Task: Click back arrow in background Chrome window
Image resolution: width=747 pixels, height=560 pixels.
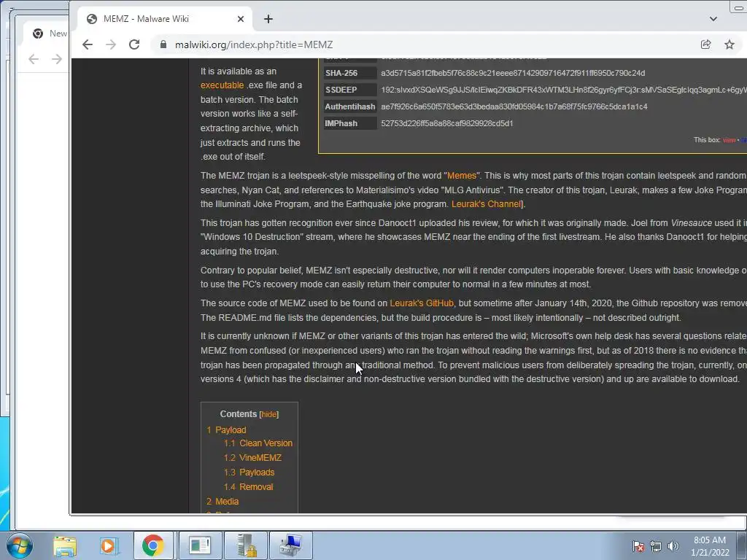Action: (34, 59)
